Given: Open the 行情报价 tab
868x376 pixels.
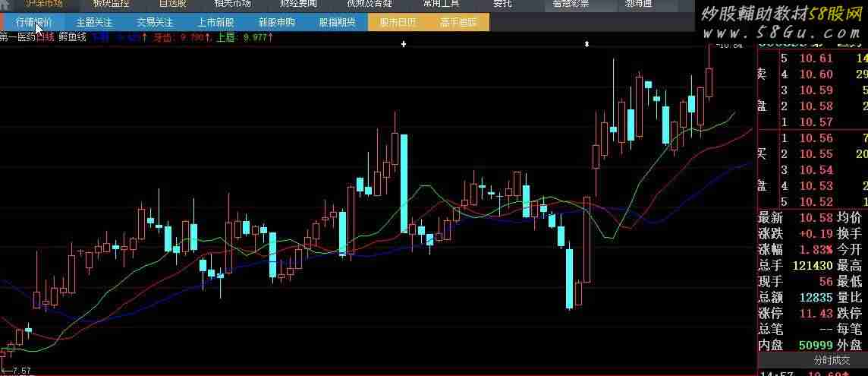Looking at the screenshot, I should click(x=33, y=23).
